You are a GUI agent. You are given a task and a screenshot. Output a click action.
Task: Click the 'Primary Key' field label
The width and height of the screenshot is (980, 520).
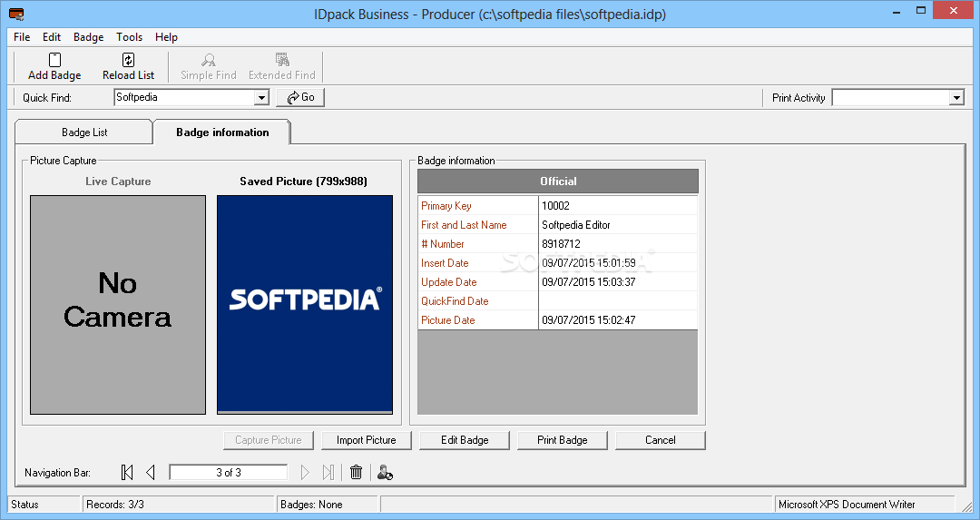446,206
